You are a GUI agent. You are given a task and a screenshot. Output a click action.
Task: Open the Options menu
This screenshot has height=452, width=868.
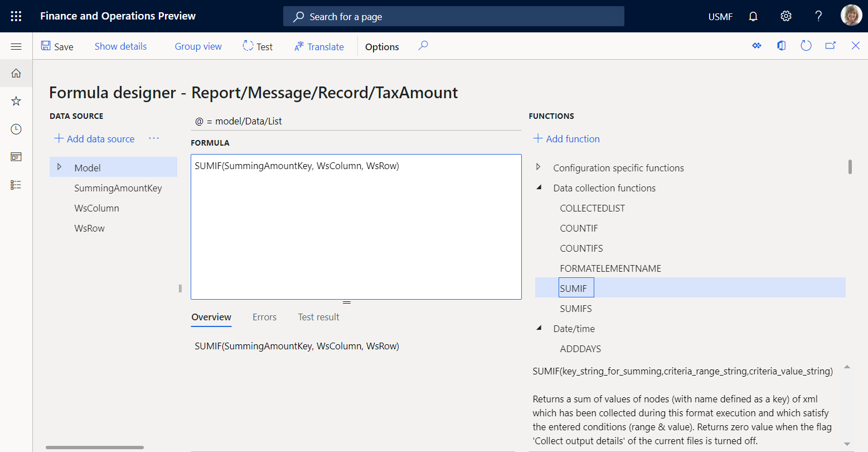click(x=382, y=47)
